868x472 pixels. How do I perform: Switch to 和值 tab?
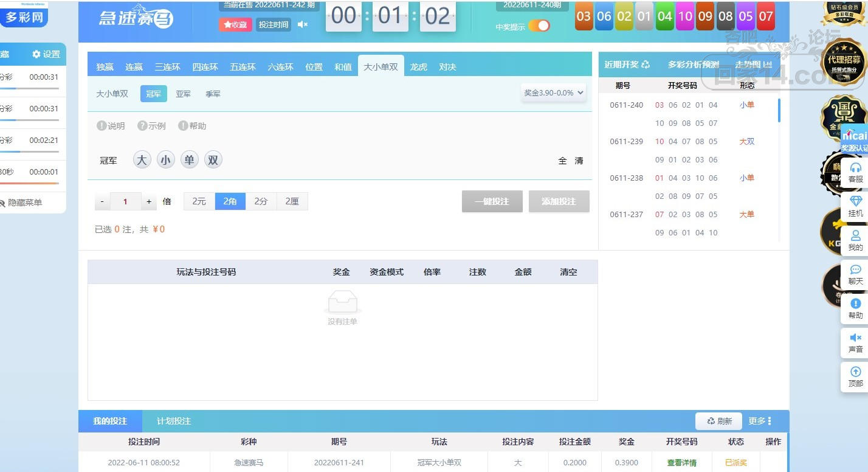[343, 67]
